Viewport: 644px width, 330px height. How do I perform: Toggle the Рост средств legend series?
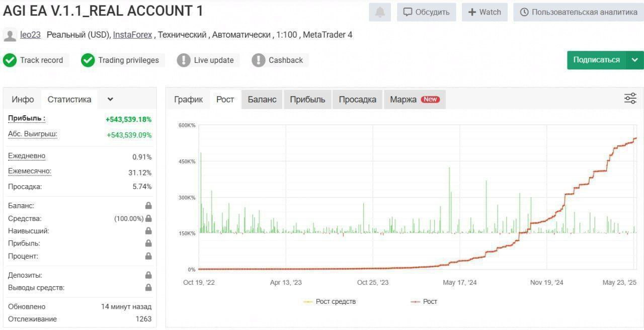pyautogui.click(x=330, y=302)
